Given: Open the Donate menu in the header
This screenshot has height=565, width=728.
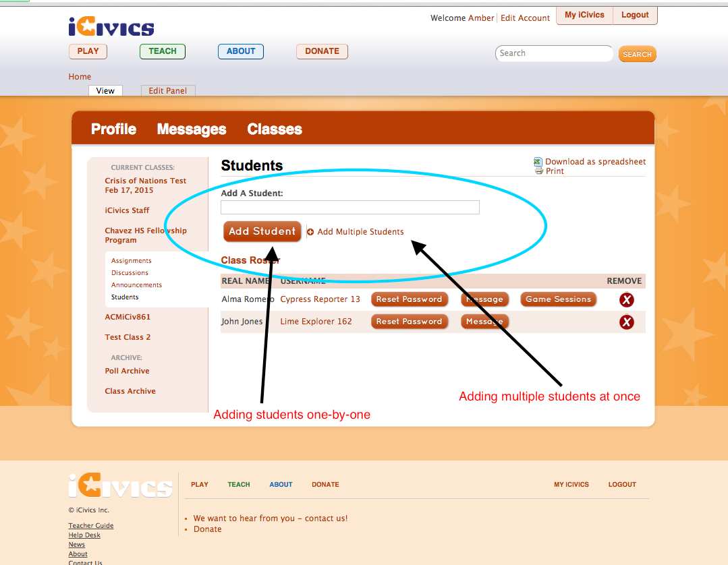Looking at the screenshot, I should click(323, 51).
